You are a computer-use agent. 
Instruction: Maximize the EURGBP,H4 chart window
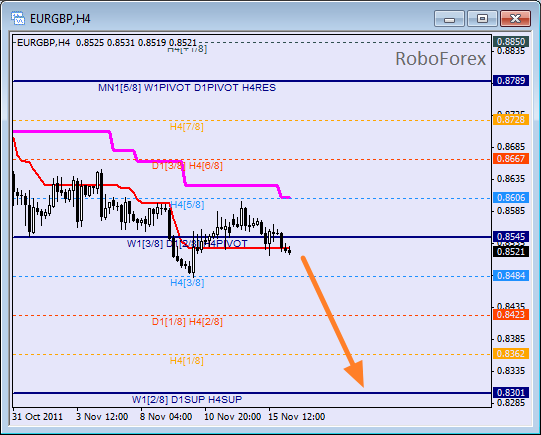pyautogui.click(x=482, y=19)
